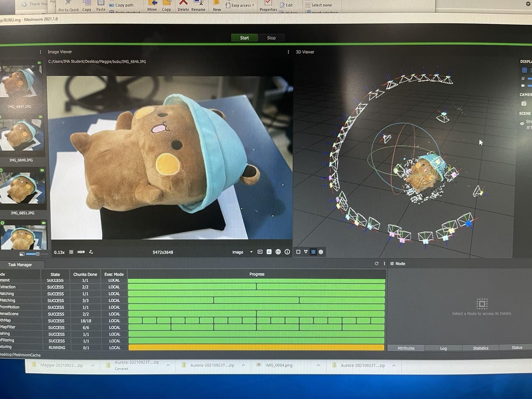Open the Maggie-20210923 zip download item
Screen dimensions: 532x399
(58, 365)
